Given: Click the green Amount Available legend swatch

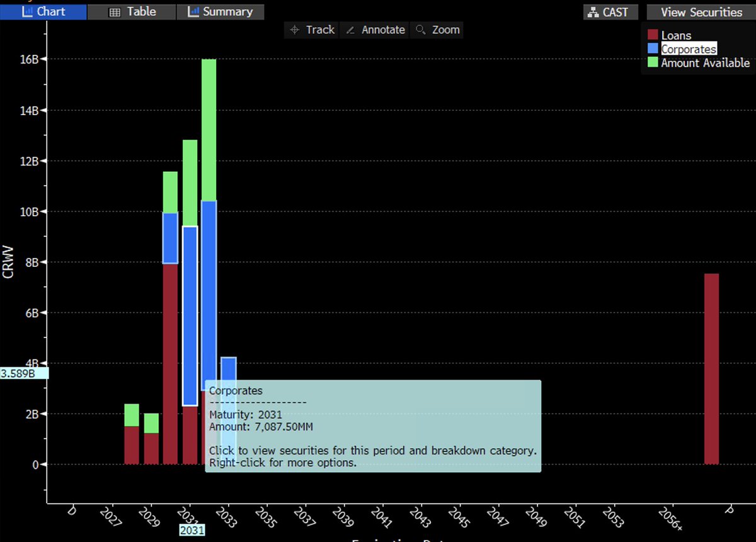Looking at the screenshot, I should tap(652, 62).
